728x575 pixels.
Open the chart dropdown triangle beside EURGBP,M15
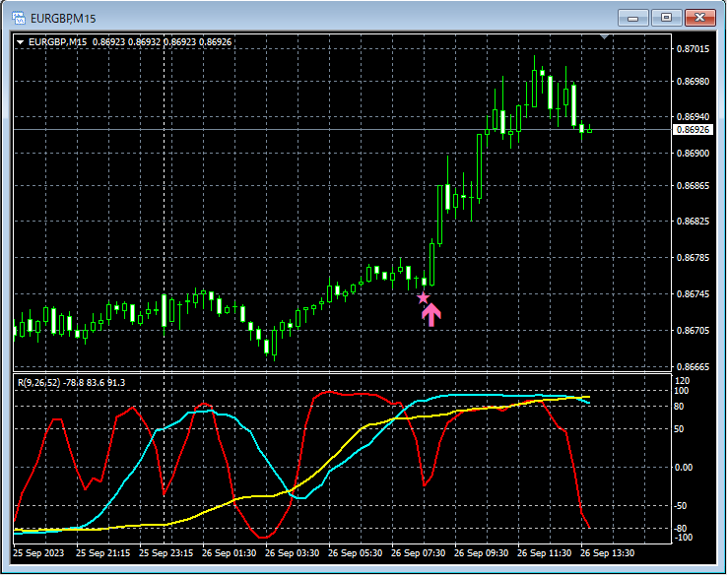(20, 42)
